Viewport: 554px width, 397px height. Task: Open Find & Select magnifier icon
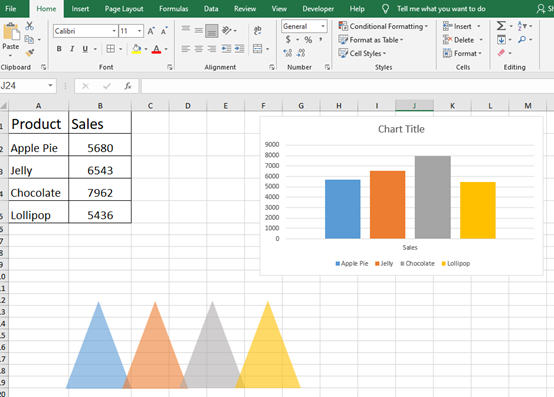pyautogui.click(x=522, y=40)
